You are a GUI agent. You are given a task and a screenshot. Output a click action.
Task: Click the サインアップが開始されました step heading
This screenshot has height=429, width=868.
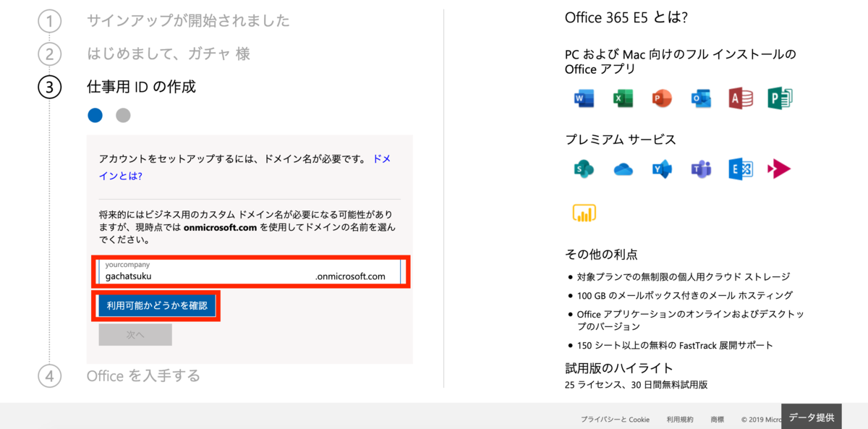(188, 20)
